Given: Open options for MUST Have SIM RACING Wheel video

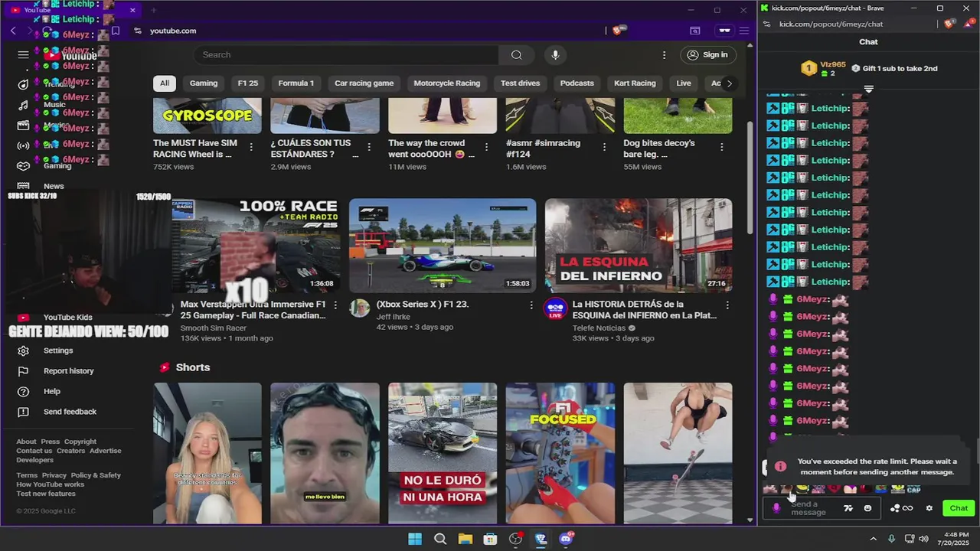Looking at the screenshot, I should tap(251, 146).
